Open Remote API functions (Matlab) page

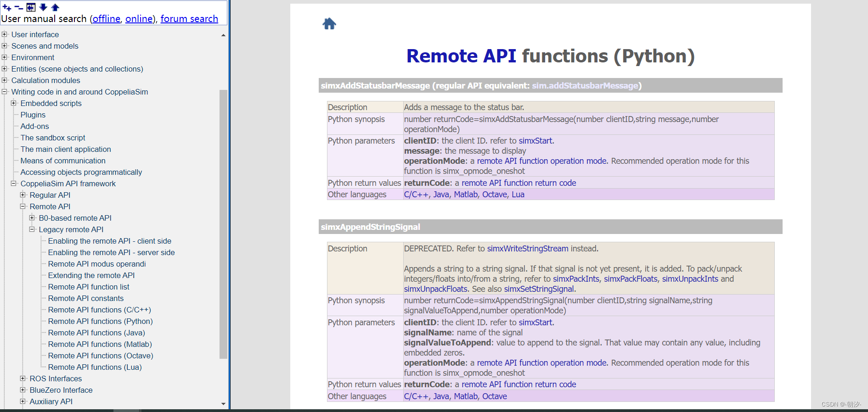(x=100, y=344)
